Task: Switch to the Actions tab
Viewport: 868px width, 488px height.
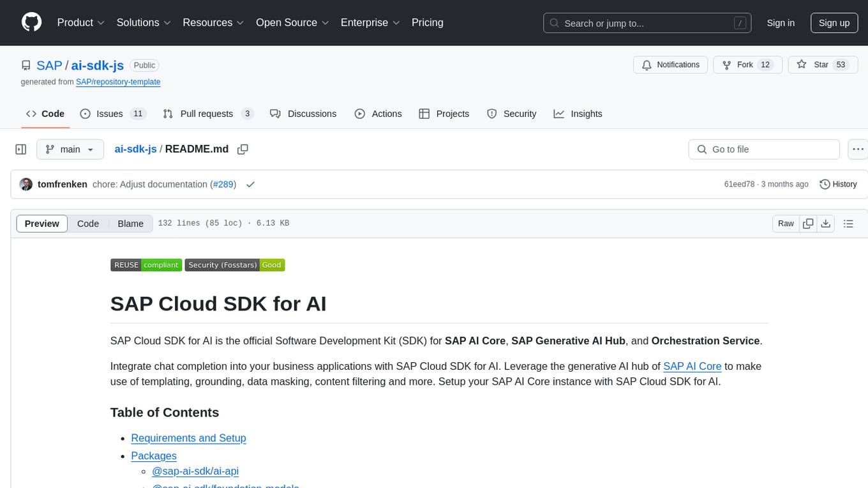Action: pyautogui.click(x=378, y=114)
